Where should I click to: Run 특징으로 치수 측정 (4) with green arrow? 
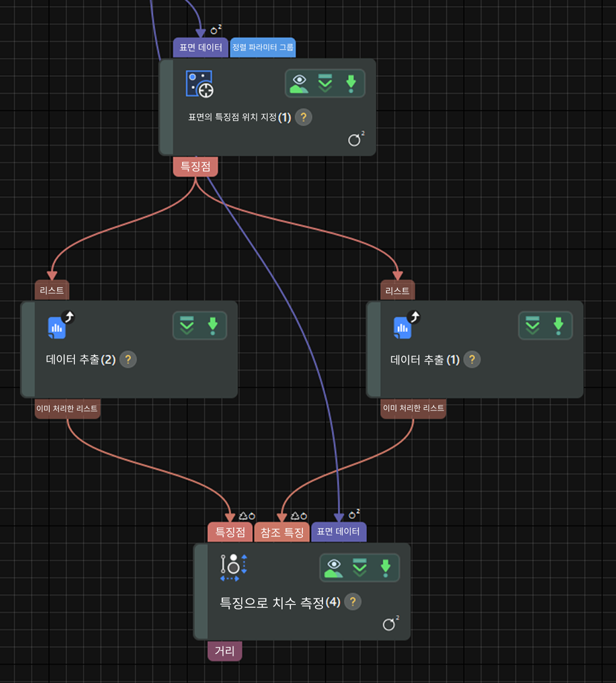click(x=385, y=568)
